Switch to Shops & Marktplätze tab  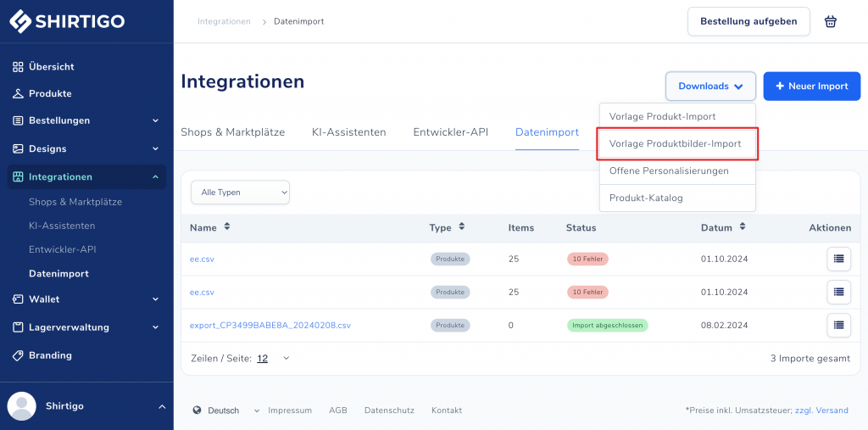coord(233,132)
